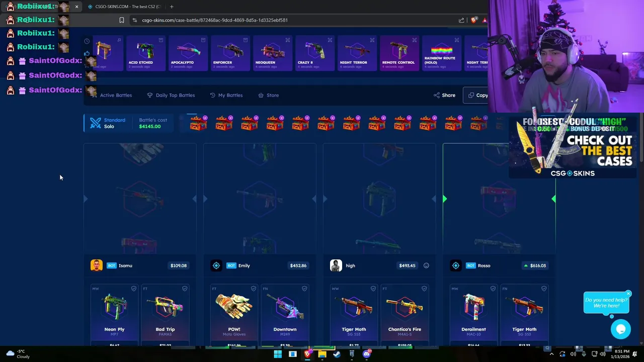
Task: Click the REMOTE CONTROL recent drop card
Action: [x=398, y=53]
